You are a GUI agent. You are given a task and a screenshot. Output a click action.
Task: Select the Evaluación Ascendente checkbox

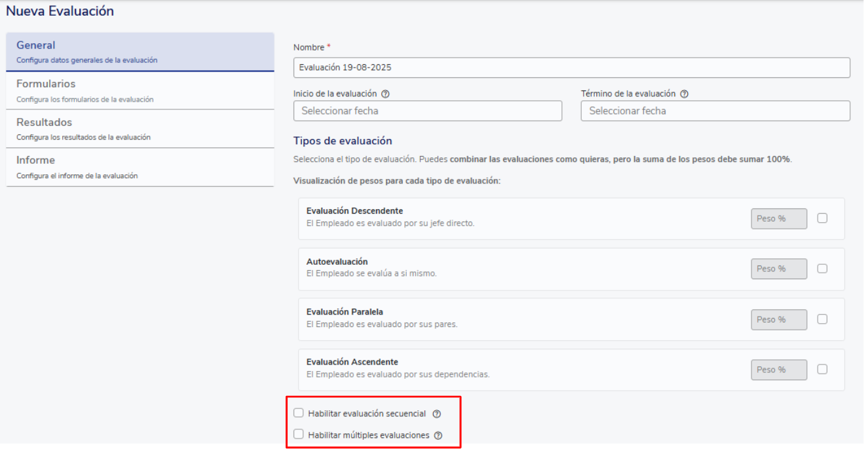(x=822, y=369)
